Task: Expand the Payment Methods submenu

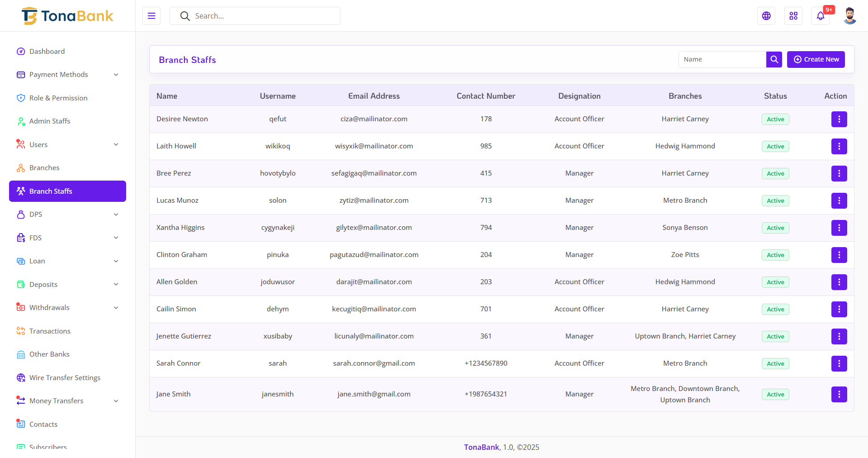Action: (x=67, y=75)
